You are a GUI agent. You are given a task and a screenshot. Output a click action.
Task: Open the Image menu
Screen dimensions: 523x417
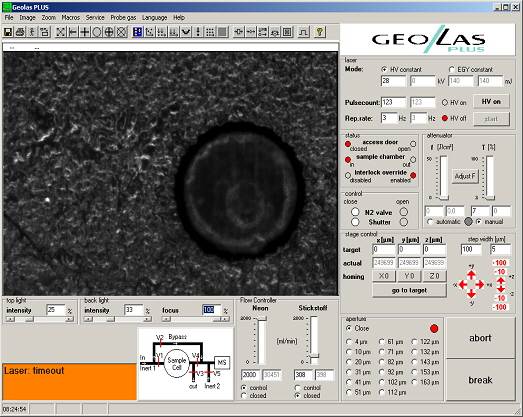27,18
